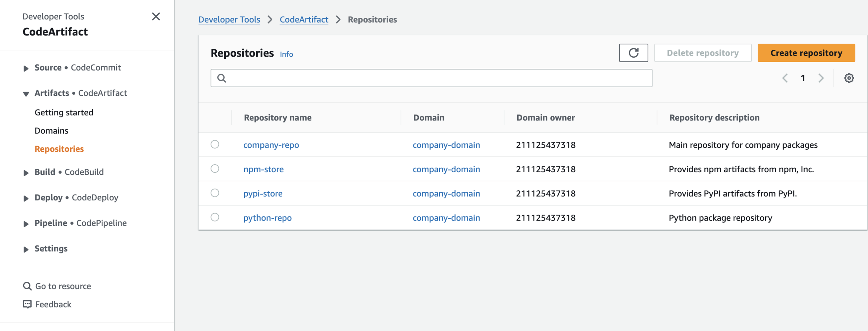Open Getting started in sidebar
This screenshot has height=331, width=868.
(x=64, y=113)
